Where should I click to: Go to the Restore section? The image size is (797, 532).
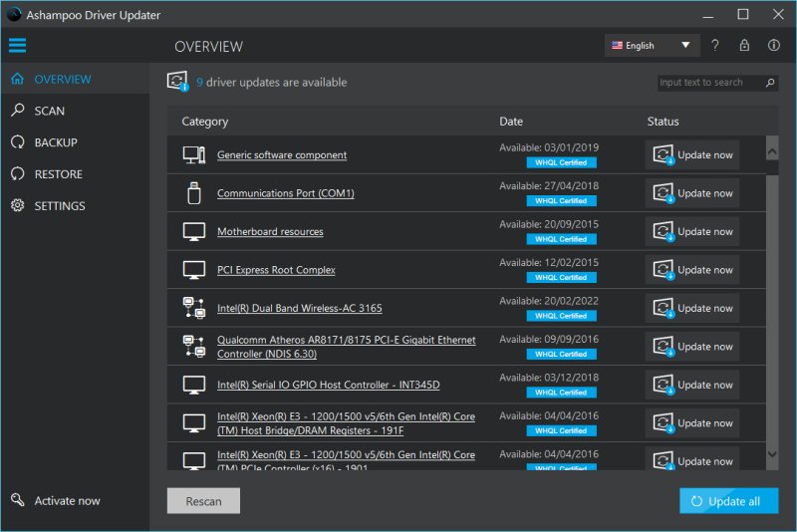pyautogui.click(x=59, y=174)
